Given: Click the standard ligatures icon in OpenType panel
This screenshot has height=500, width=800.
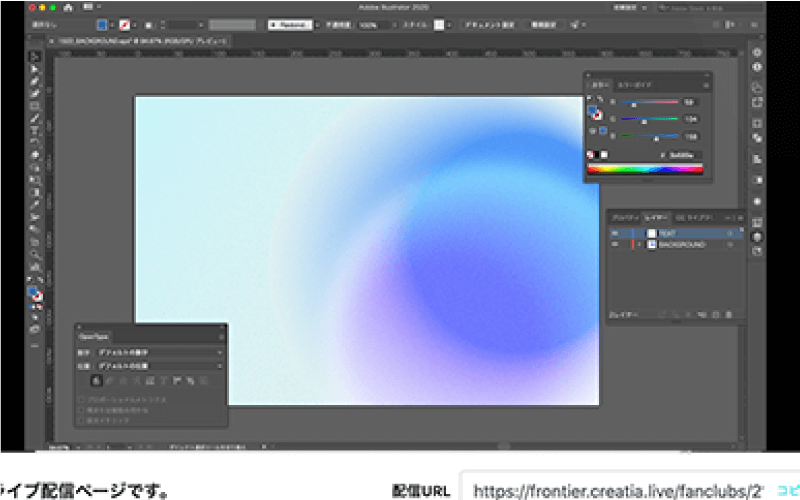Looking at the screenshot, I should point(96,381).
